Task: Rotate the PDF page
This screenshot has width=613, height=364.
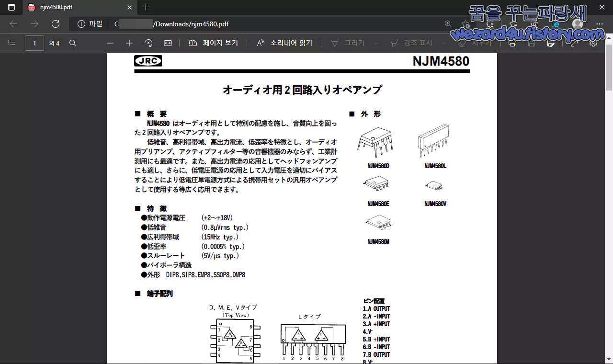Action: [148, 43]
